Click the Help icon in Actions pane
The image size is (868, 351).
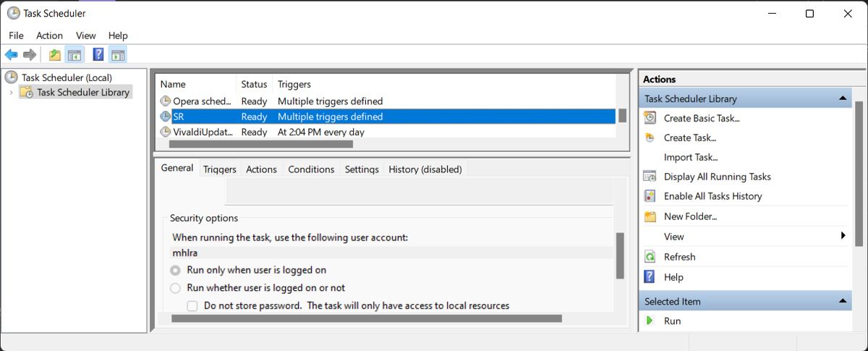tap(650, 277)
